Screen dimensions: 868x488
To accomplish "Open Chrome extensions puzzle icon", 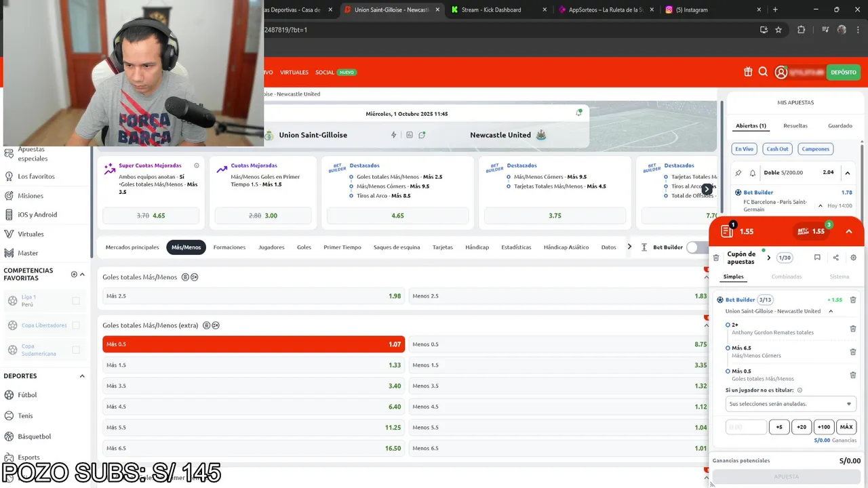I will point(801,30).
